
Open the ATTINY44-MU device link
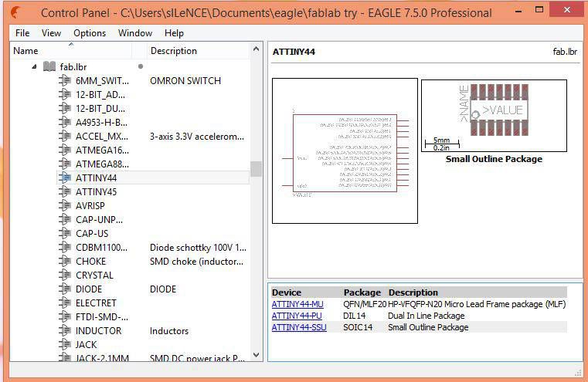tap(297, 304)
